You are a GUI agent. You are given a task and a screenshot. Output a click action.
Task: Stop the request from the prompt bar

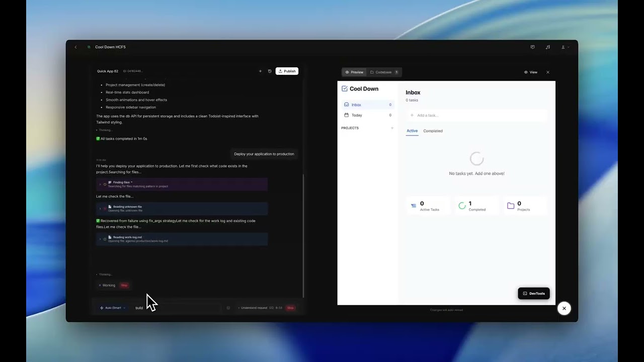pyautogui.click(x=290, y=308)
